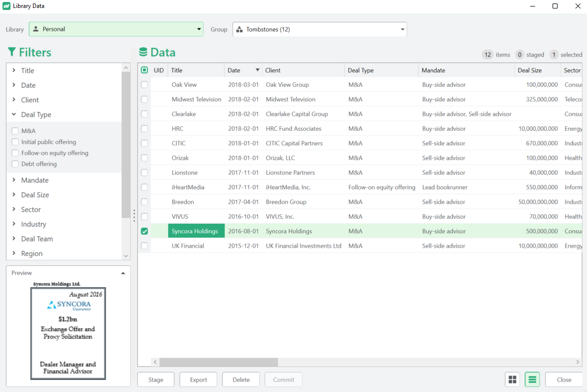Check the Debt offering filter
Viewport: 587px width, 392px height.
15,164
